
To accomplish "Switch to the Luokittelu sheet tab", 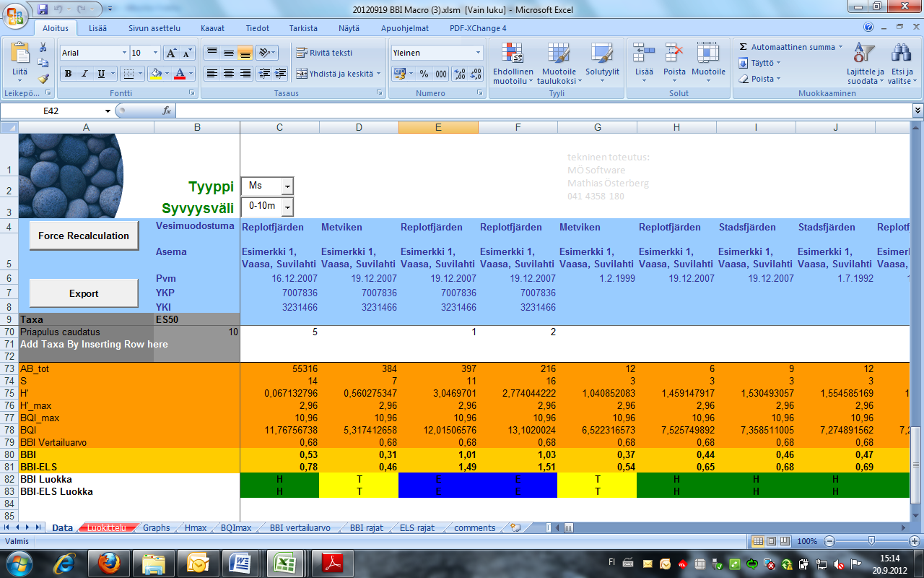I will pos(106,527).
